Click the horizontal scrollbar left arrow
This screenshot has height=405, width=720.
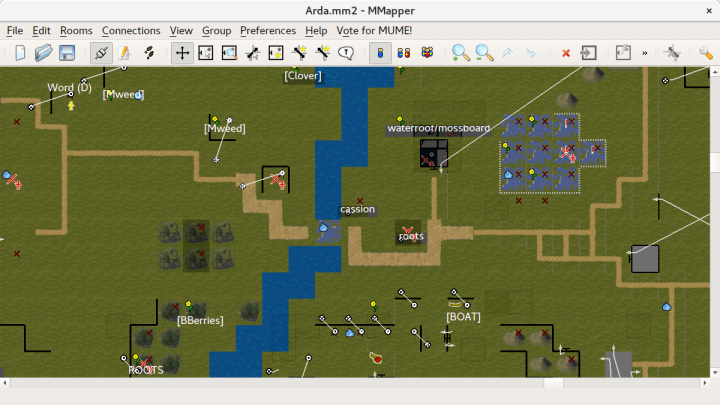click(x=5, y=382)
